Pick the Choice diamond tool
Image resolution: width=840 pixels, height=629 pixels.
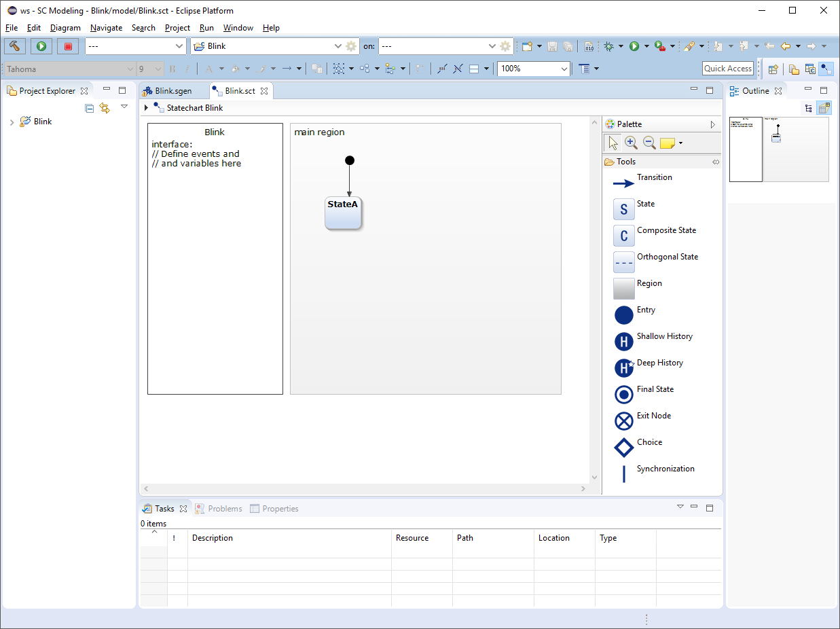pyautogui.click(x=623, y=448)
